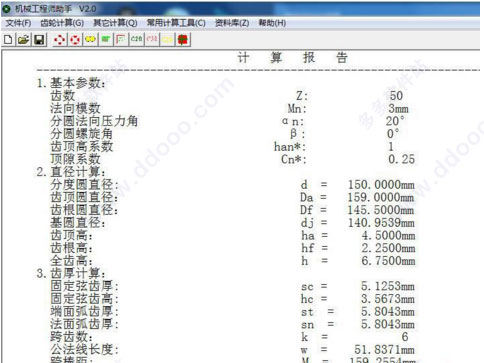This screenshot has width=484, height=363.
Task: Click the green C26 toolbar icon
Action: tap(137, 40)
